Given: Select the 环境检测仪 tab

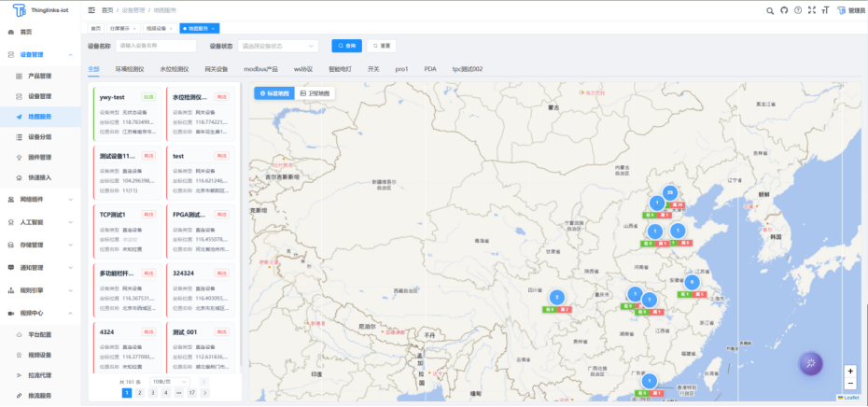Looking at the screenshot, I should [130, 69].
